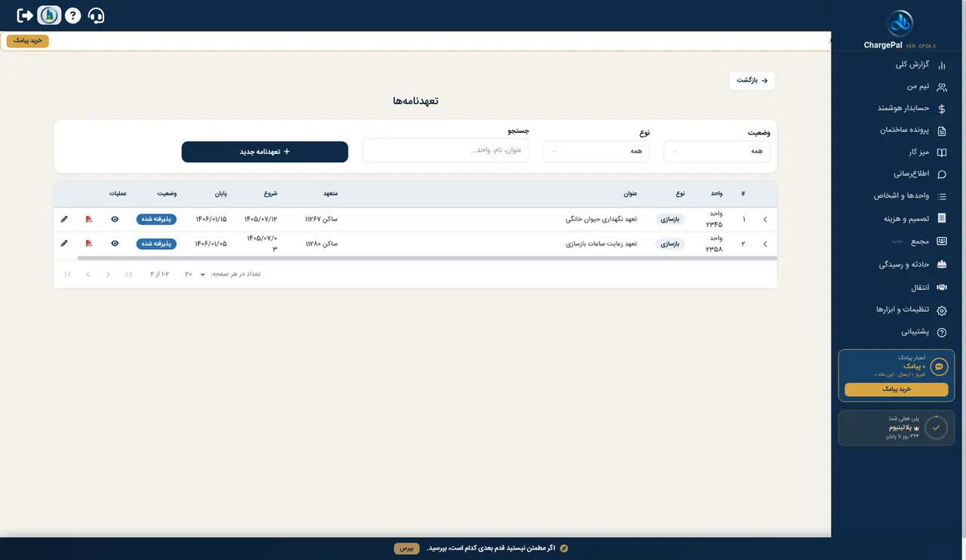
Task: Expand row ۲ for واحد ۲۳۵۸
Action: (765, 244)
